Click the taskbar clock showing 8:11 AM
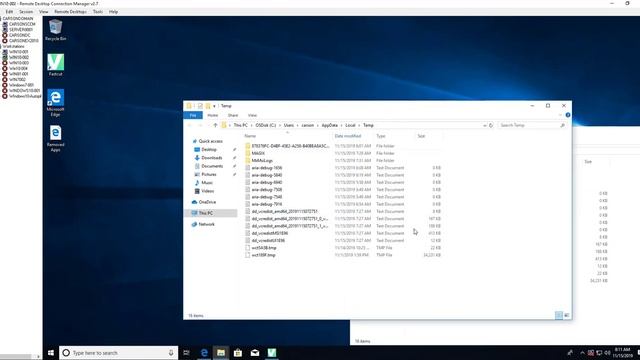Viewport: 640px width, 360px height. 622,353
